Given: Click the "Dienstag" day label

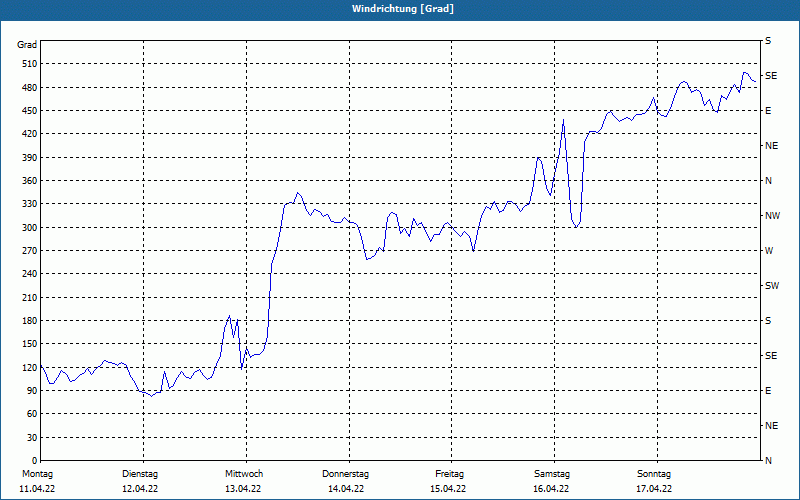Looking at the screenshot, I should [x=140, y=474].
